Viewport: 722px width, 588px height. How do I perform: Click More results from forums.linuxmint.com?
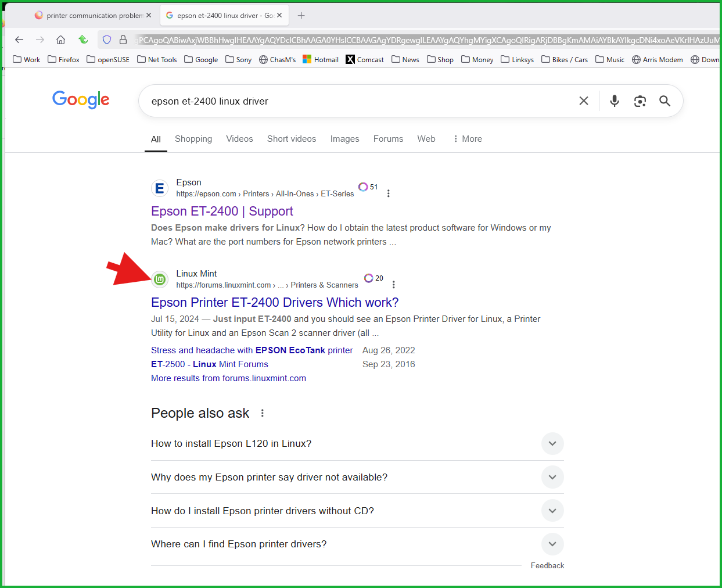pyautogui.click(x=228, y=378)
